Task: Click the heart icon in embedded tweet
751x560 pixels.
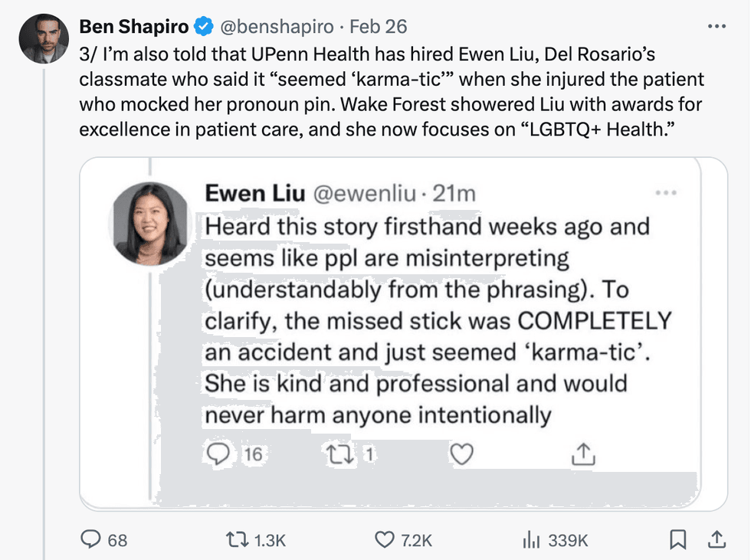Action: click(x=461, y=454)
